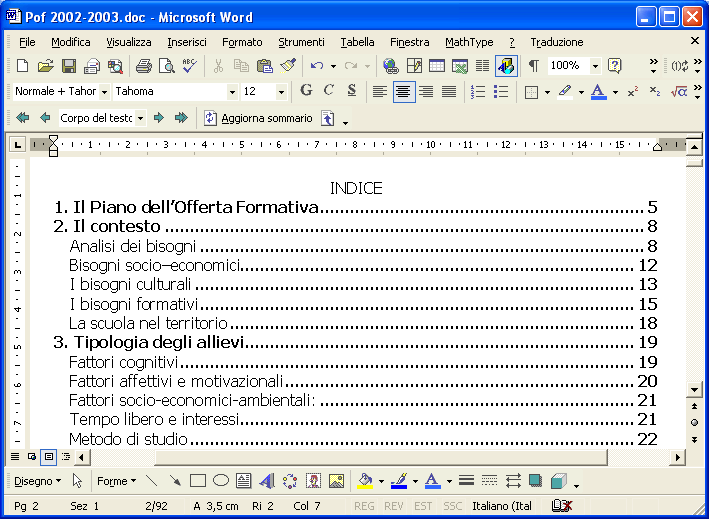Open the Inserisci menu
The image size is (709, 519).
[187, 42]
